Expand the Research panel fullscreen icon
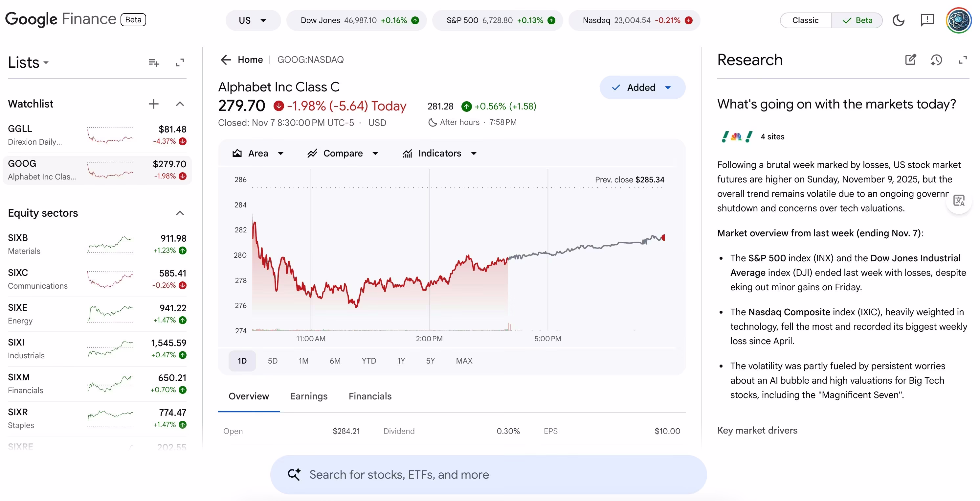This screenshot has width=980, height=501. (x=963, y=60)
